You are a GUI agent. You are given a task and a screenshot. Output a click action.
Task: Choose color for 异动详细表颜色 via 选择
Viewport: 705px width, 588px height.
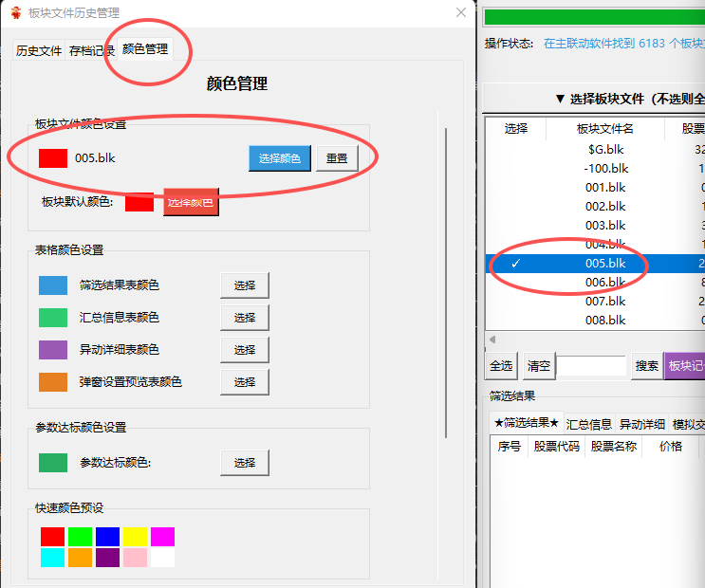245,350
